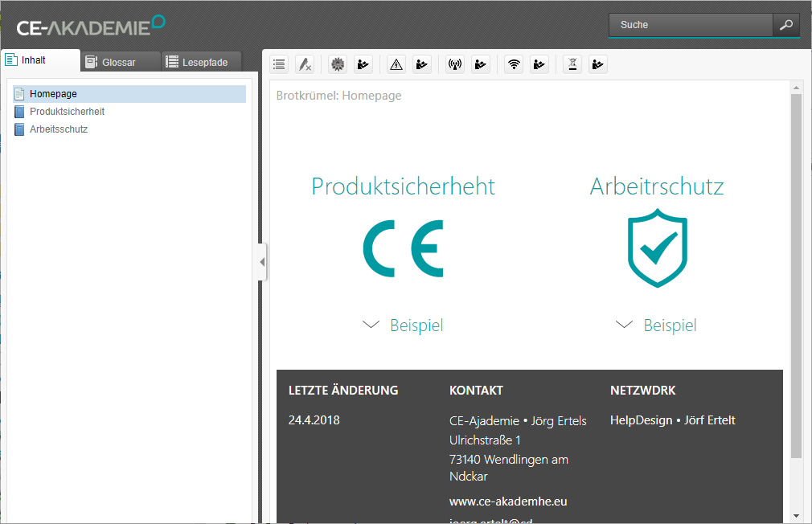Open Arbeitsschutz in the content tree
812x524 pixels.
pyautogui.click(x=58, y=129)
